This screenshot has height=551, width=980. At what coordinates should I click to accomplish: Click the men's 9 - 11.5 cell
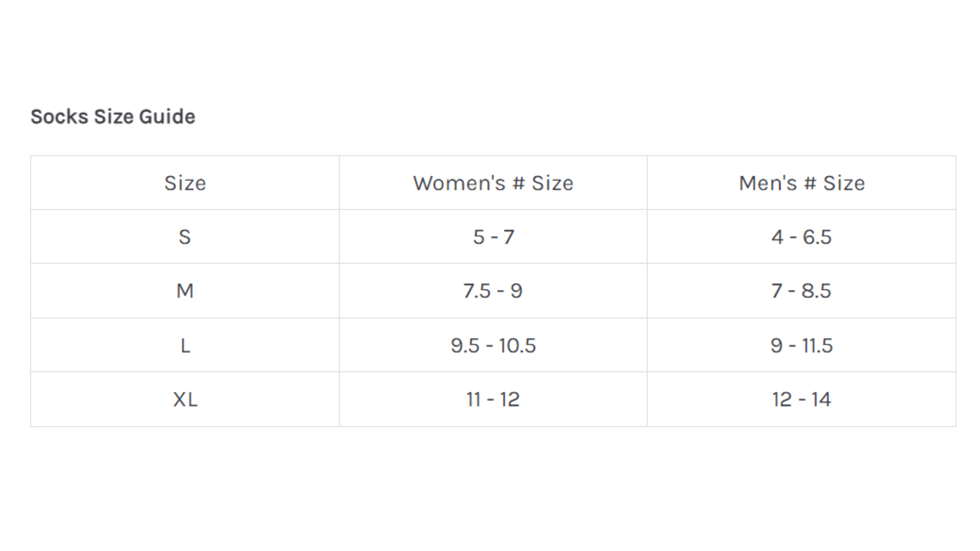pos(801,345)
